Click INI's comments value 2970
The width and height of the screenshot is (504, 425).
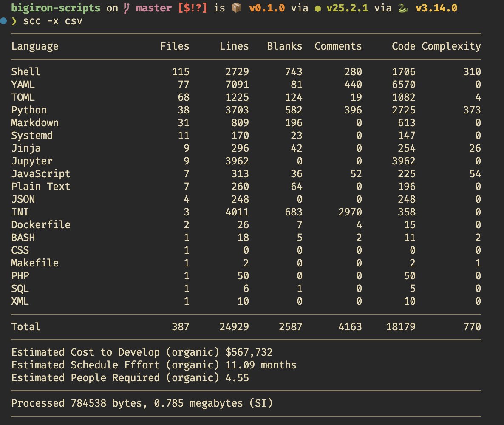[350, 212]
